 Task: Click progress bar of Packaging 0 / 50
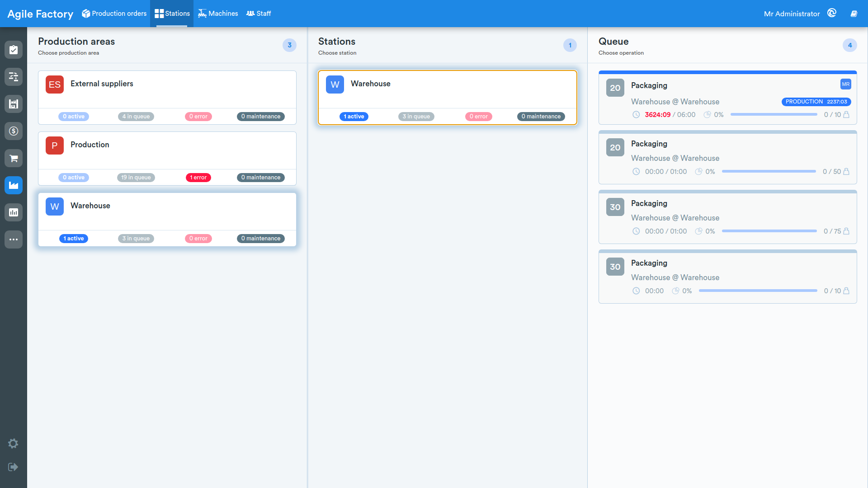(769, 172)
